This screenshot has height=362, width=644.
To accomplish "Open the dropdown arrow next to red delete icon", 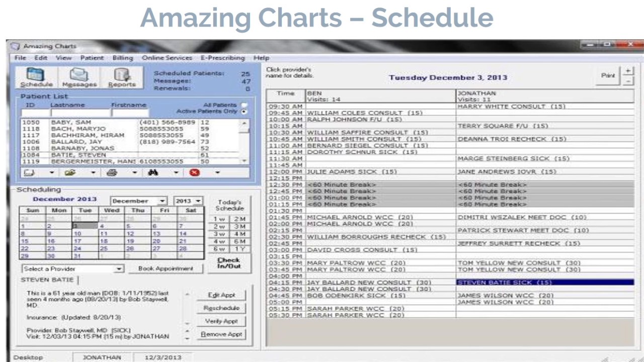I will (217, 172).
